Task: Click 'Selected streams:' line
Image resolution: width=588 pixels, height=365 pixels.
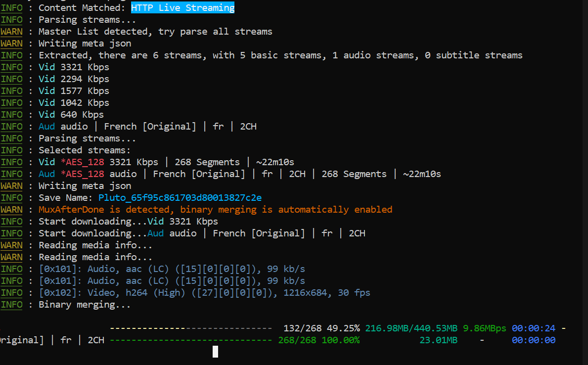Action: [85, 150]
